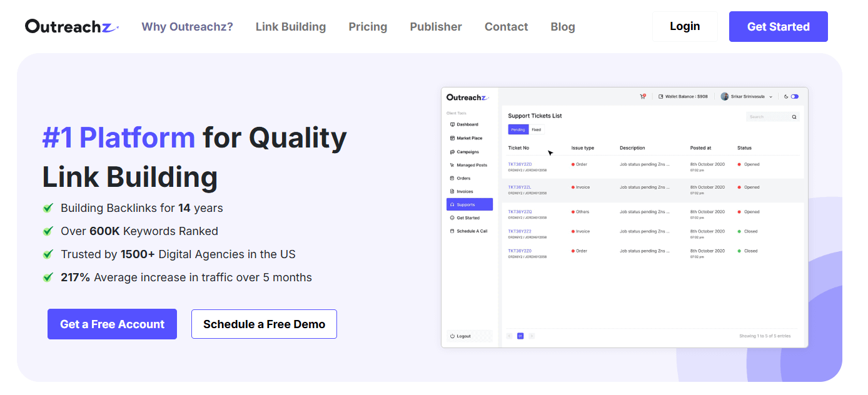Open the Link Building nav item
The height and width of the screenshot is (395, 868).
pyautogui.click(x=291, y=27)
